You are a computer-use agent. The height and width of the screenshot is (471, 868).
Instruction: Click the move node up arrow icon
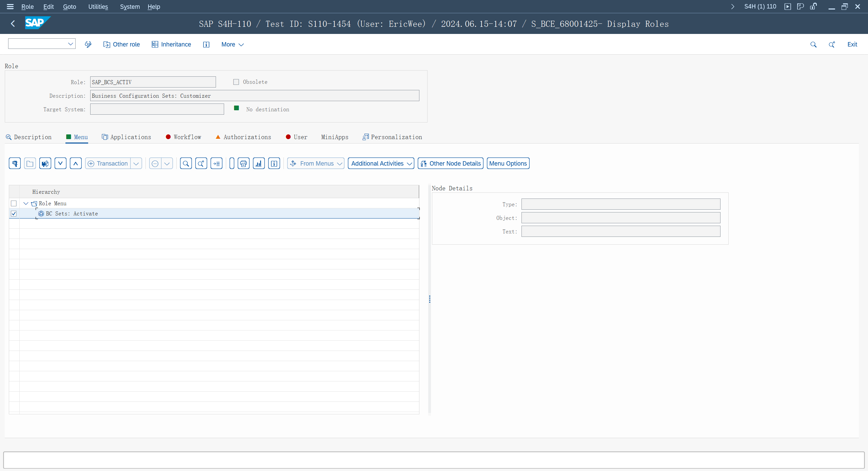76,164
